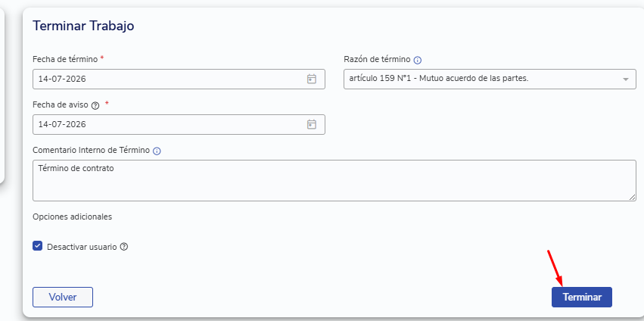Open calendar picker for Fecha de aviso
Image resolution: width=644 pixels, height=321 pixels.
[x=312, y=124]
